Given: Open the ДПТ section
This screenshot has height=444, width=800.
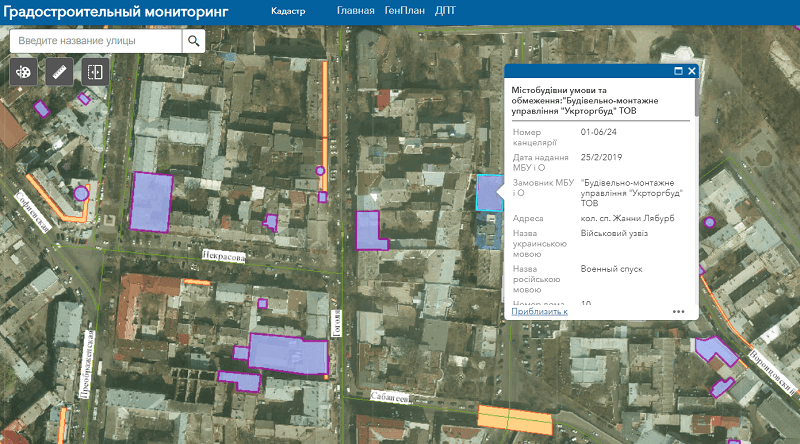Looking at the screenshot, I should click(445, 11).
